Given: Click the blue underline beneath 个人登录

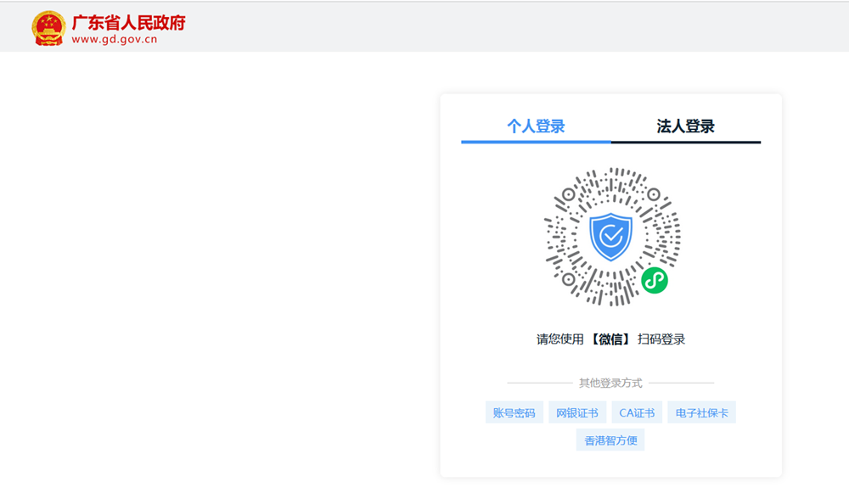Looking at the screenshot, I should pos(536,142).
